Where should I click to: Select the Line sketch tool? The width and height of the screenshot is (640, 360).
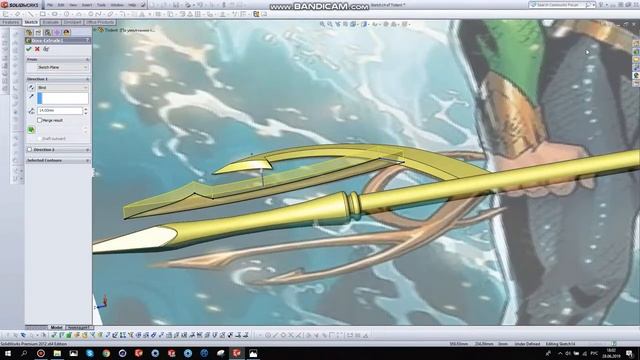pyautogui.click(x=31, y=14)
